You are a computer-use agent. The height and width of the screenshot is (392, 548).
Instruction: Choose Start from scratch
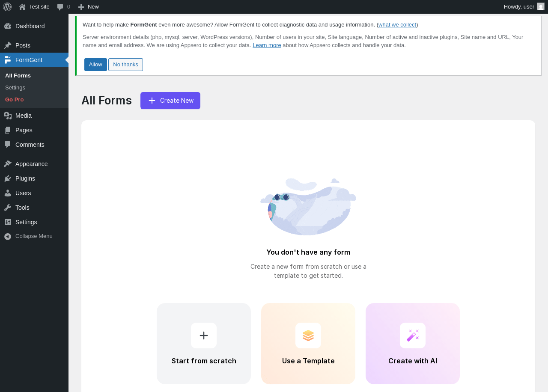(x=204, y=344)
